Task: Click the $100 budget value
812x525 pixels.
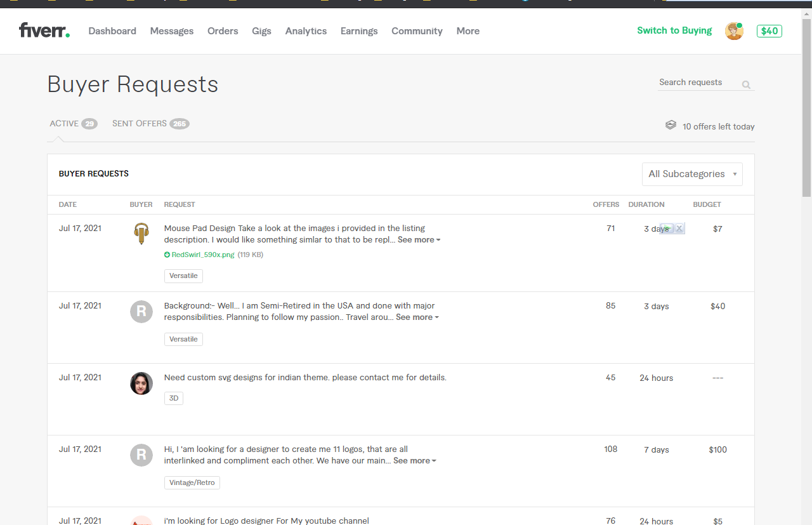Action: pyautogui.click(x=717, y=449)
